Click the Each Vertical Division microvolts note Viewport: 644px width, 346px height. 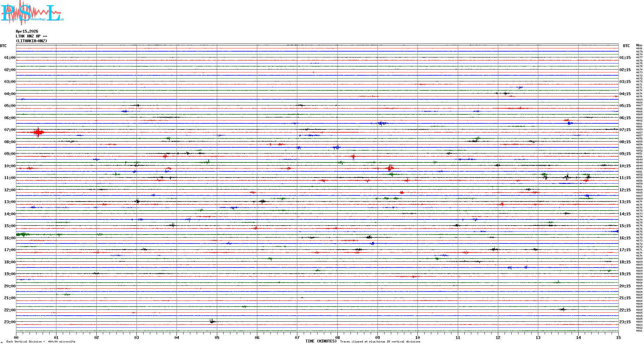(x=41, y=342)
